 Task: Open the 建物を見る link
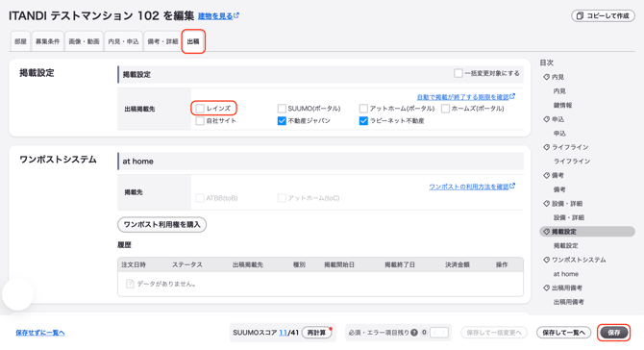coord(218,16)
